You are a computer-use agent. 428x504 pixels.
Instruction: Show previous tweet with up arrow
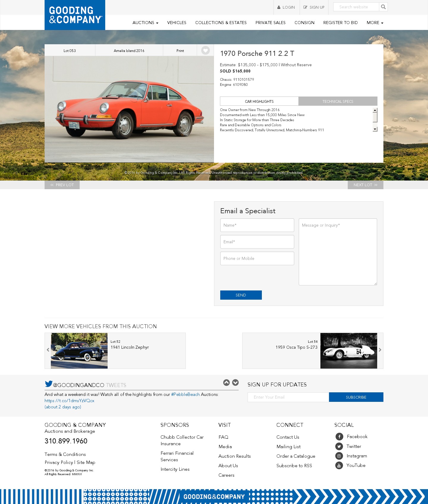(226, 383)
